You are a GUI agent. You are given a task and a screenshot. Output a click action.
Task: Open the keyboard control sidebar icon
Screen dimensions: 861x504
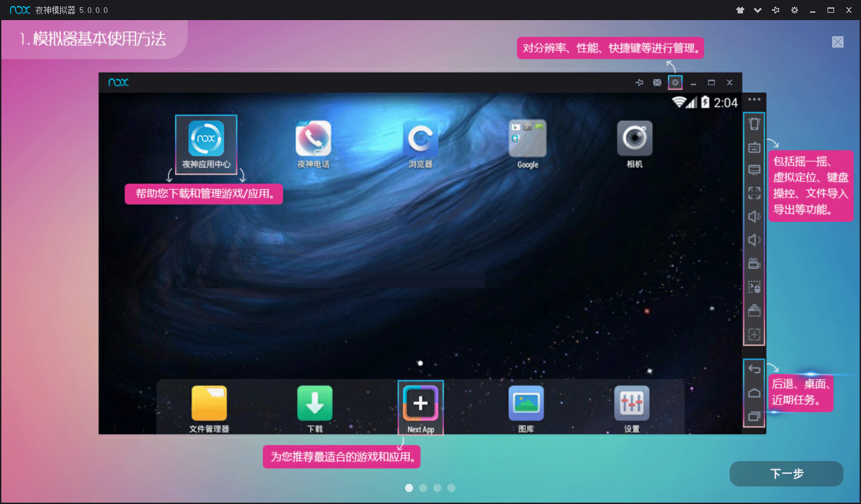754,147
